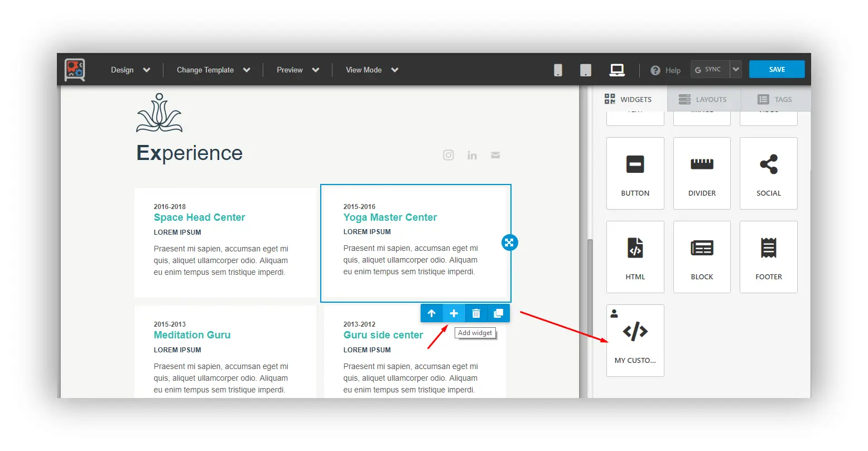Select the DIVIDER widget

pos(702,173)
